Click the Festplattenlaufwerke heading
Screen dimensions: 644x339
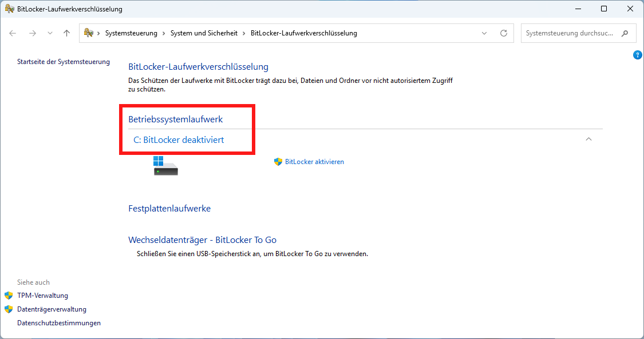coord(169,208)
